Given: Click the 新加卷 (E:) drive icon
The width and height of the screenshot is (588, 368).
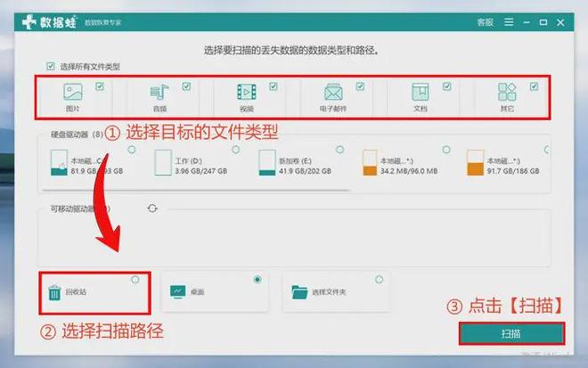Looking at the screenshot, I should coord(267,162).
